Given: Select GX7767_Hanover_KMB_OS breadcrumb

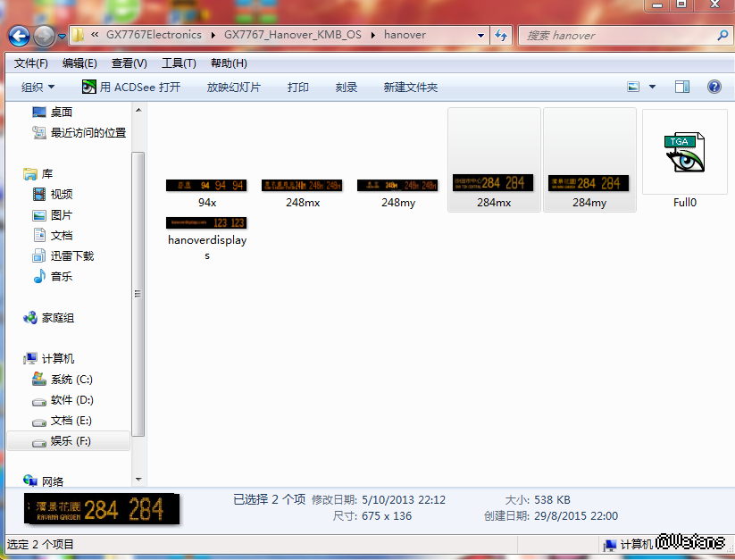Looking at the screenshot, I should (293, 35).
